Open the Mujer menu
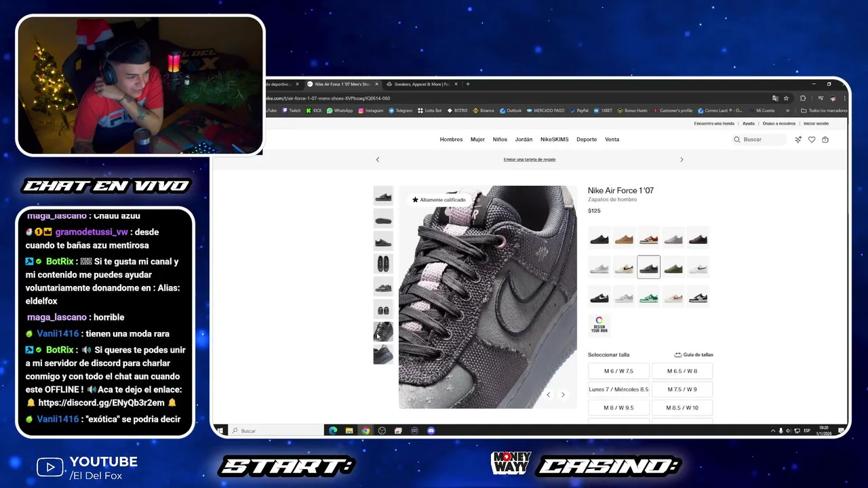 [x=478, y=140]
